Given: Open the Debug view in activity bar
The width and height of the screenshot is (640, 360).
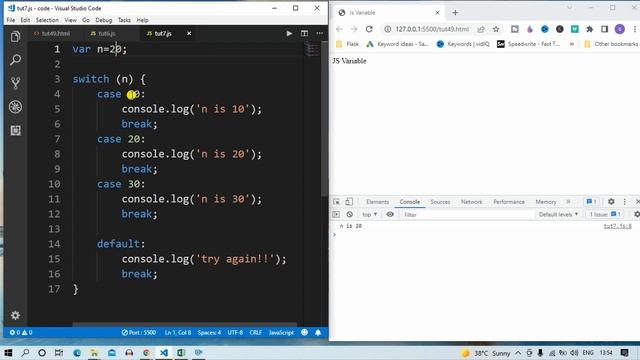Looking at the screenshot, I should coord(16,107).
